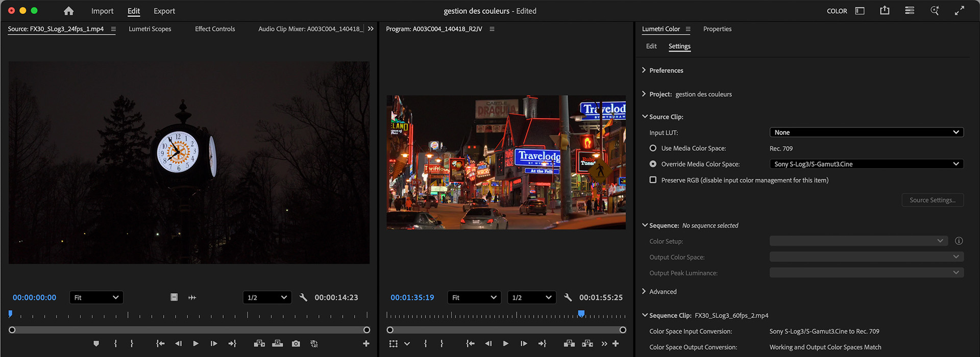Open Source monitor wrench settings
The width and height of the screenshot is (980, 357).
(303, 297)
